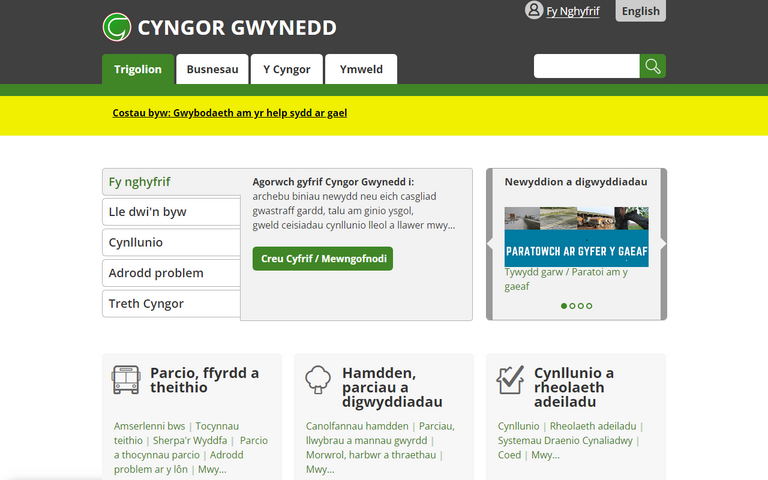Image resolution: width=768 pixels, height=480 pixels.
Task: Click the user account avatar icon
Action: coord(534,11)
